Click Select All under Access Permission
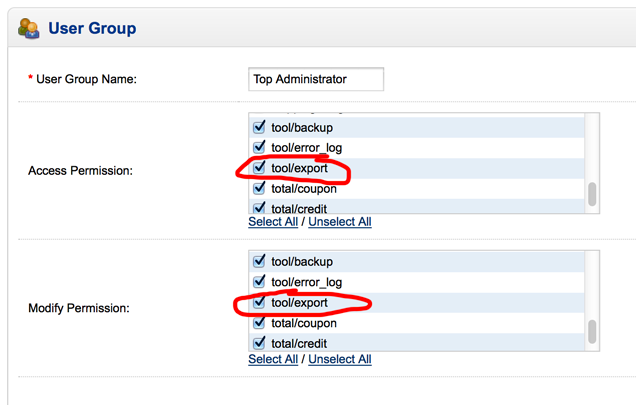 pos(273,222)
